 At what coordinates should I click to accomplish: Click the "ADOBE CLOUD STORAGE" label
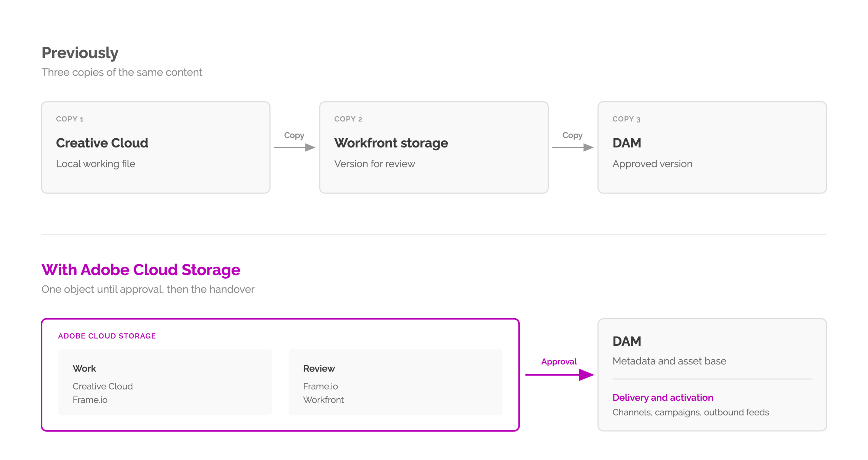pos(107,336)
